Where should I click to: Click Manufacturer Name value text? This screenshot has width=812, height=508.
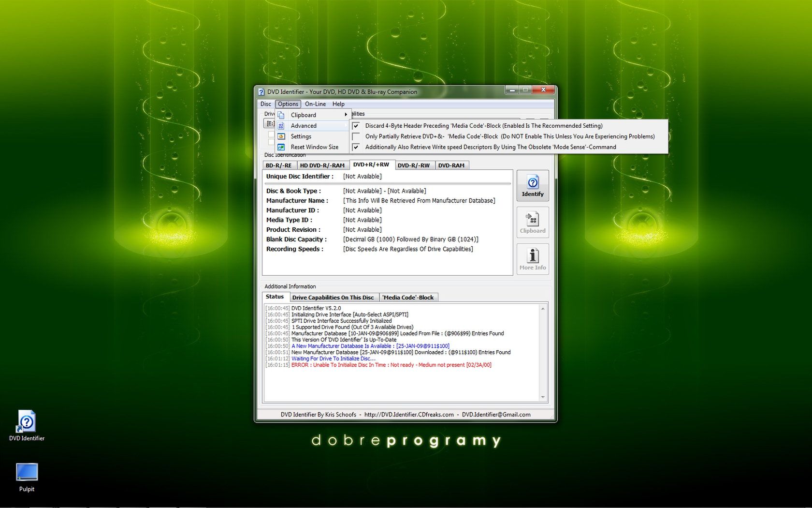419,201
